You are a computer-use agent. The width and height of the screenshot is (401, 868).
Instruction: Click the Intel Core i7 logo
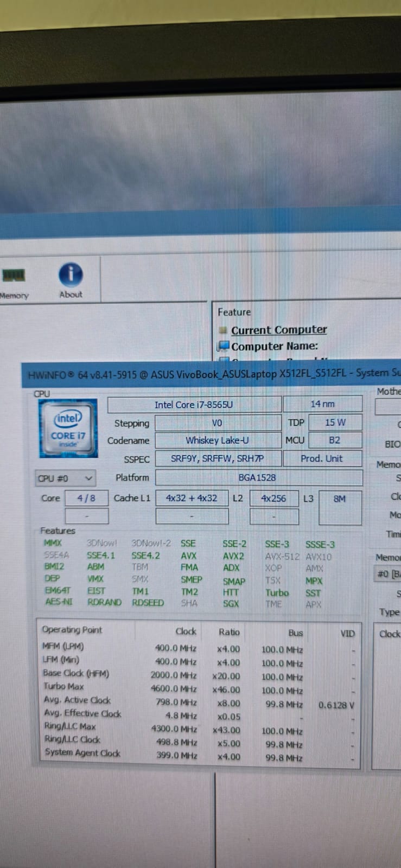(68, 428)
